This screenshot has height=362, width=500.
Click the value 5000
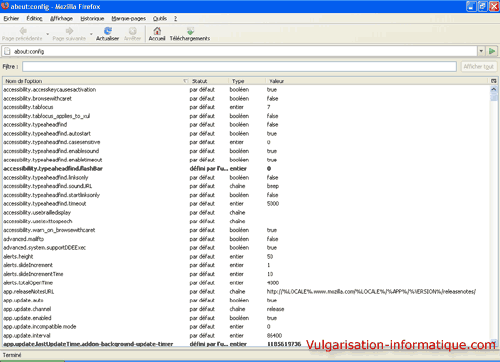tap(273, 203)
